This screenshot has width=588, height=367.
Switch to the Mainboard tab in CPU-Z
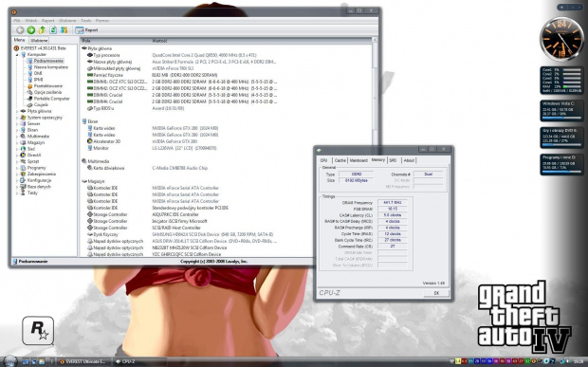pyautogui.click(x=358, y=160)
